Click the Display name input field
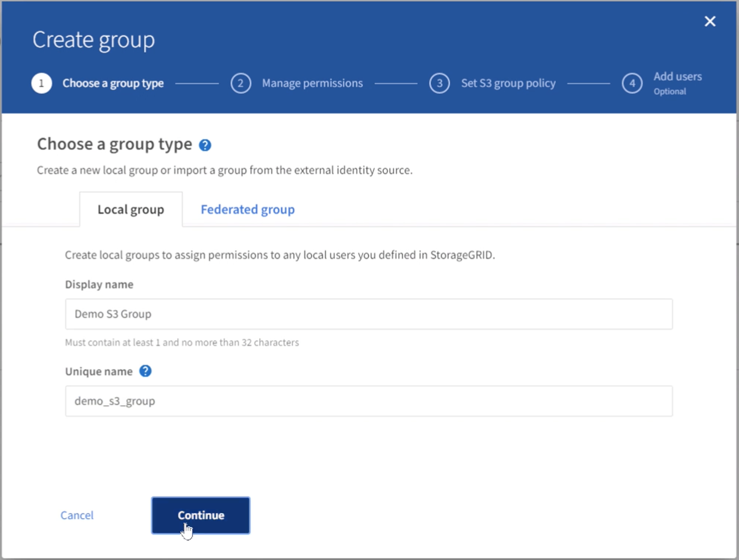Viewport: 739px width, 560px height. click(369, 314)
